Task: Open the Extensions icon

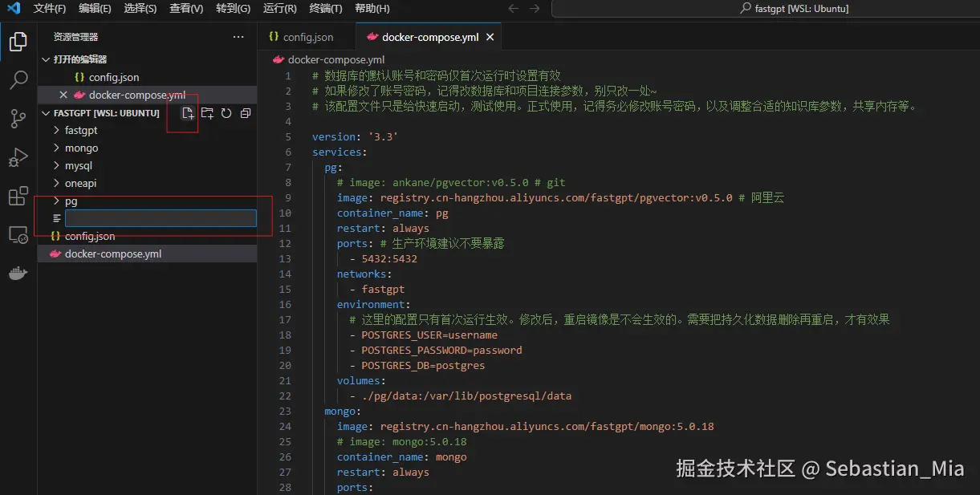Action: coord(18,195)
